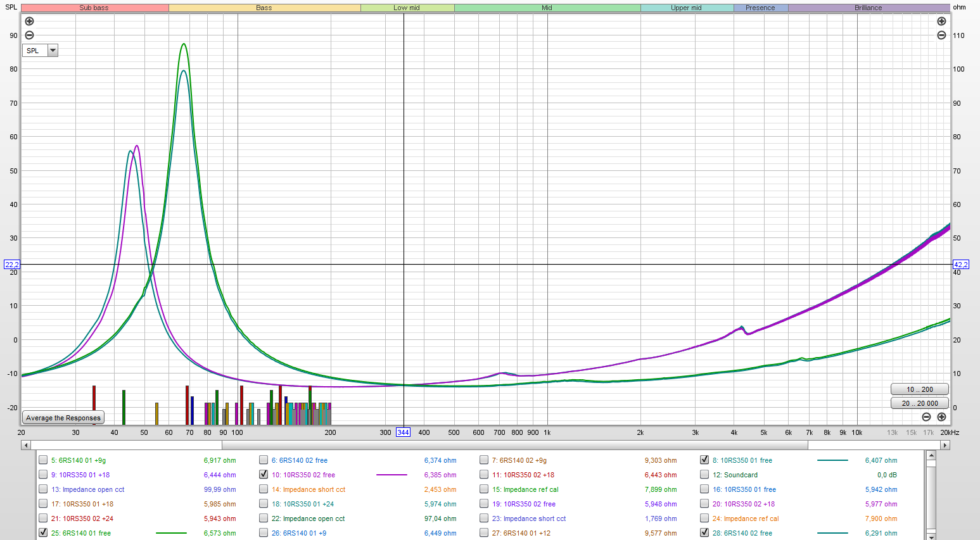Uncheck the 8: 10RS350 01 free trace
The width and height of the screenshot is (980, 540).
click(704, 460)
